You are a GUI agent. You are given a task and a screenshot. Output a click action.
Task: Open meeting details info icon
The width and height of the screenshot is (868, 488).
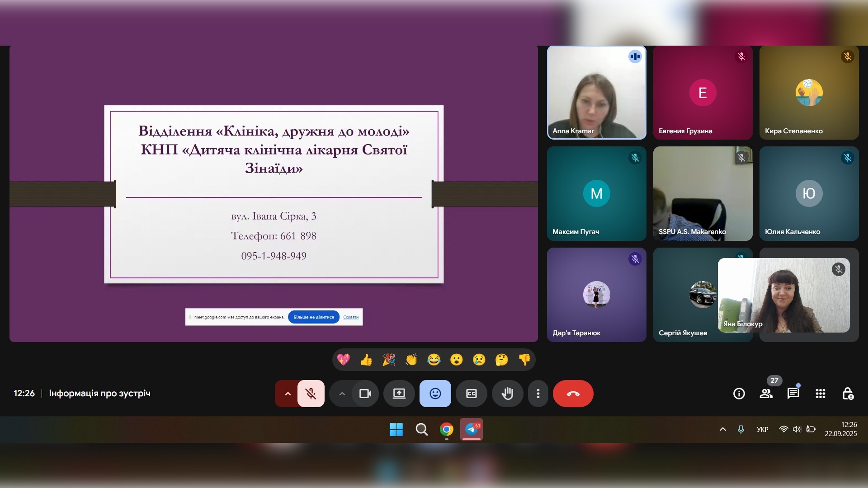tap(739, 394)
